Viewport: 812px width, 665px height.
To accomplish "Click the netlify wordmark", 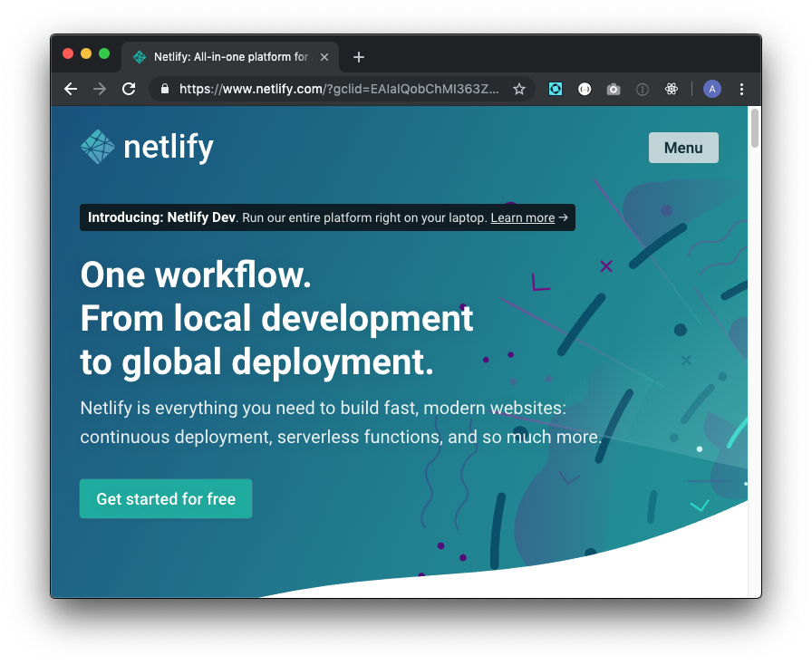I will (x=169, y=147).
